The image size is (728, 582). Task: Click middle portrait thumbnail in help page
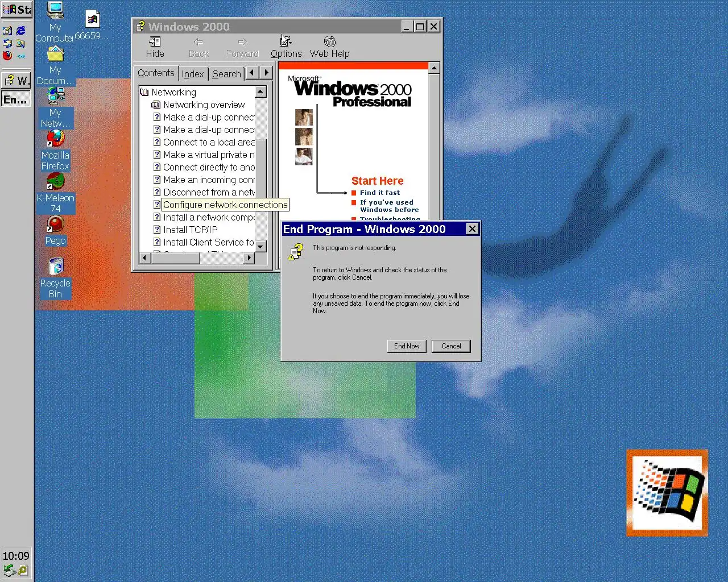(304, 136)
